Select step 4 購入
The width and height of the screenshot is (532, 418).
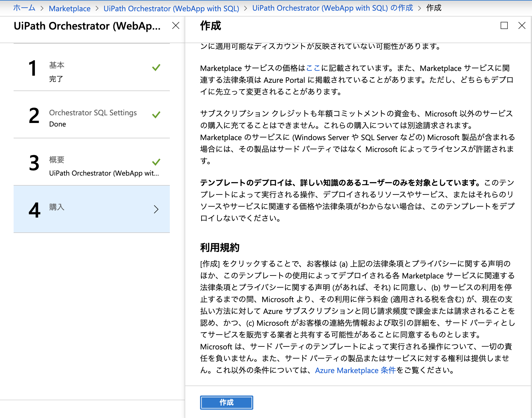92,209
